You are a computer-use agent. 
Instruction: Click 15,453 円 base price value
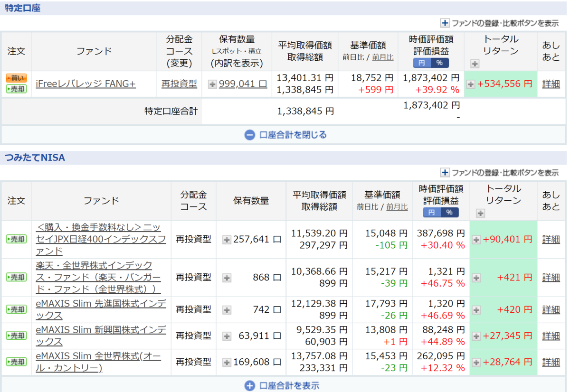tap(386, 355)
